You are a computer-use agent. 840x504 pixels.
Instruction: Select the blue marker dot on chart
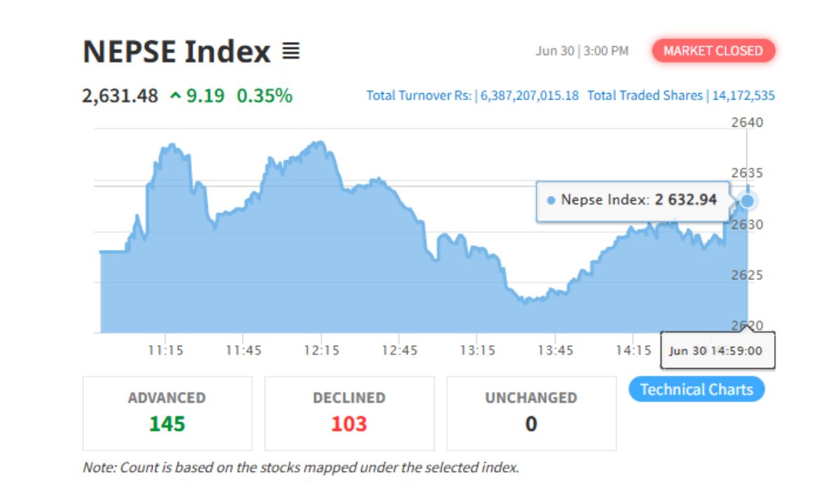[x=746, y=202]
